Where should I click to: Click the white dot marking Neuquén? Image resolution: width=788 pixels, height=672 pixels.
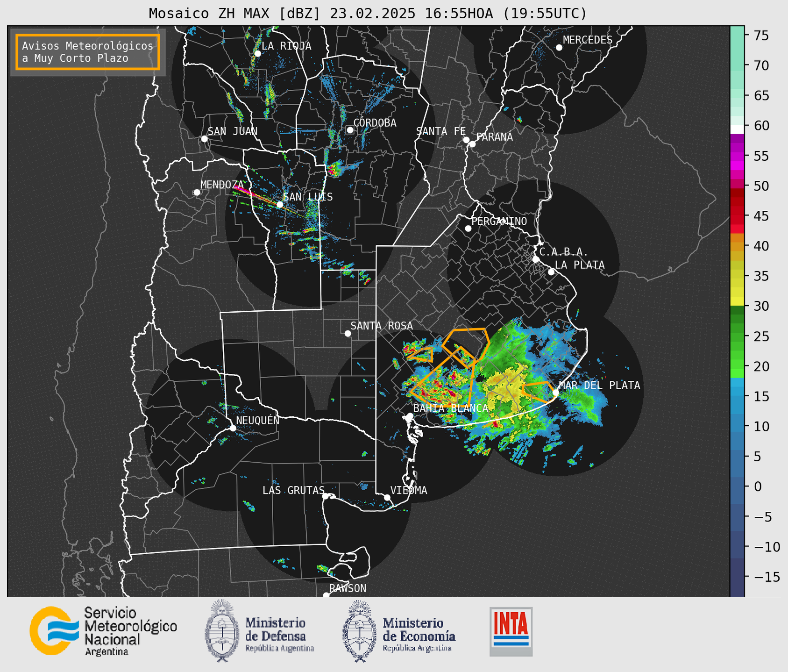coord(233,428)
